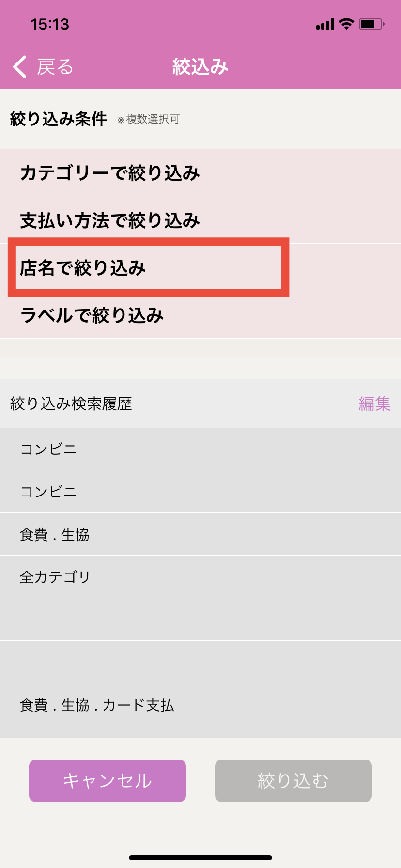Tap 編集 to edit search history

374,403
